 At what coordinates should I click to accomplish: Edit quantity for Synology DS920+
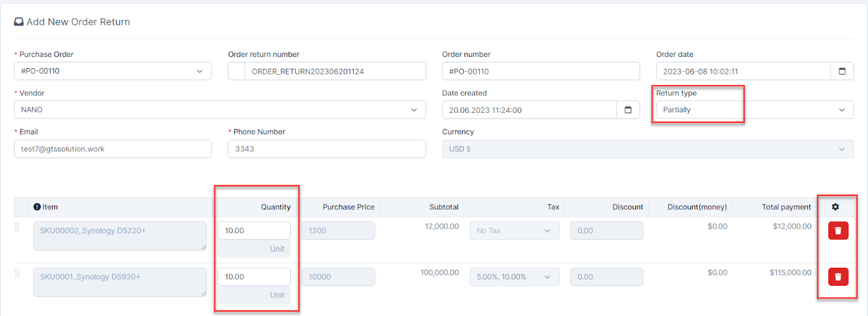(254, 277)
